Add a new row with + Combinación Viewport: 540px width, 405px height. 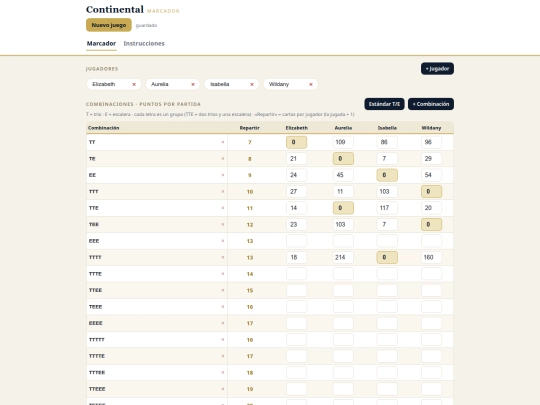pyautogui.click(x=431, y=104)
